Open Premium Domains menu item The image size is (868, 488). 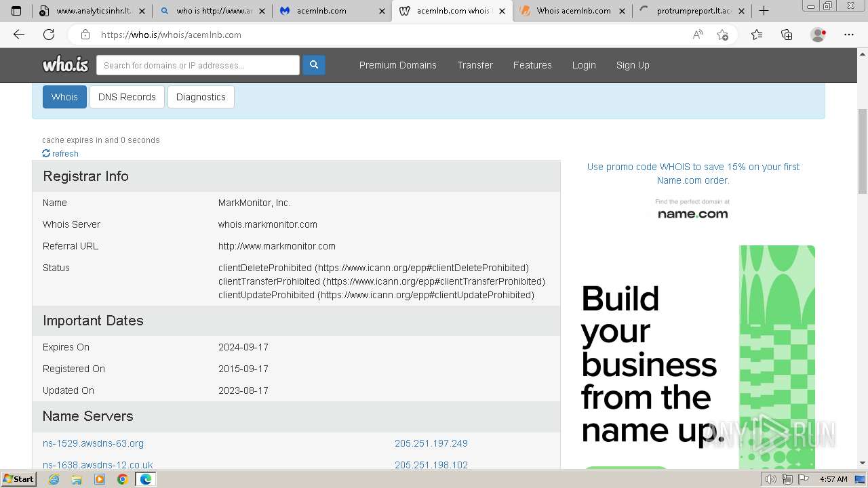[x=398, y=65]
